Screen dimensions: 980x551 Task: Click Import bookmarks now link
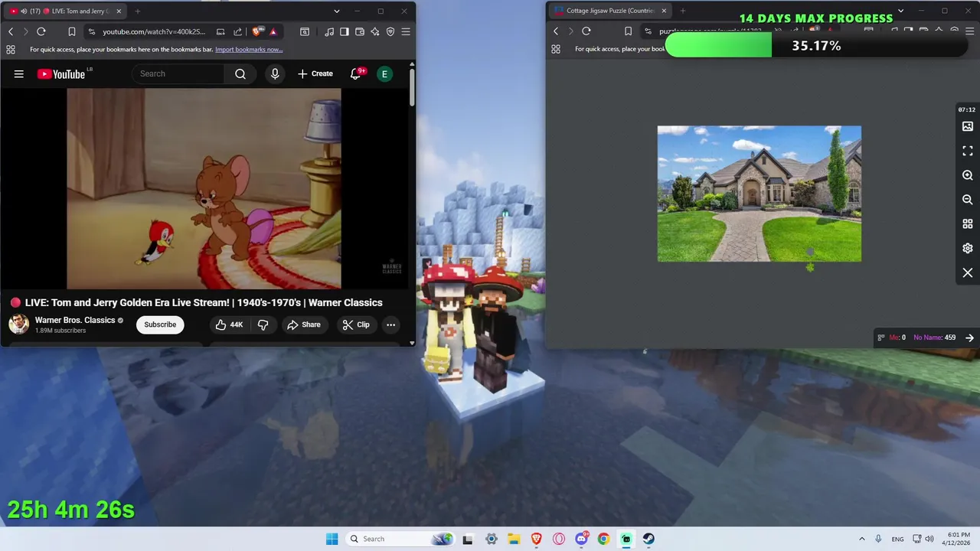click(x=249, y=49)
